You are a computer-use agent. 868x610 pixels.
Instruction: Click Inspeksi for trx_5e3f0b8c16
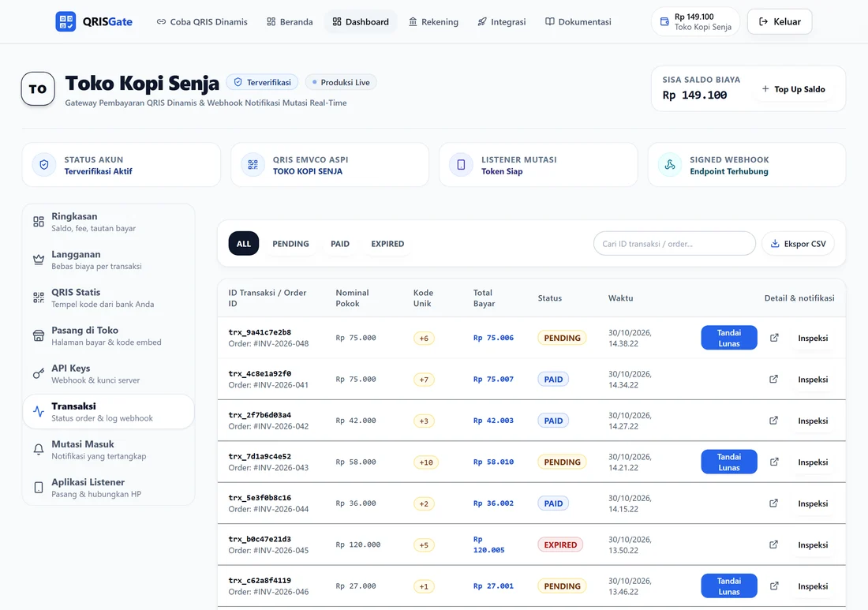click(813, 503)
